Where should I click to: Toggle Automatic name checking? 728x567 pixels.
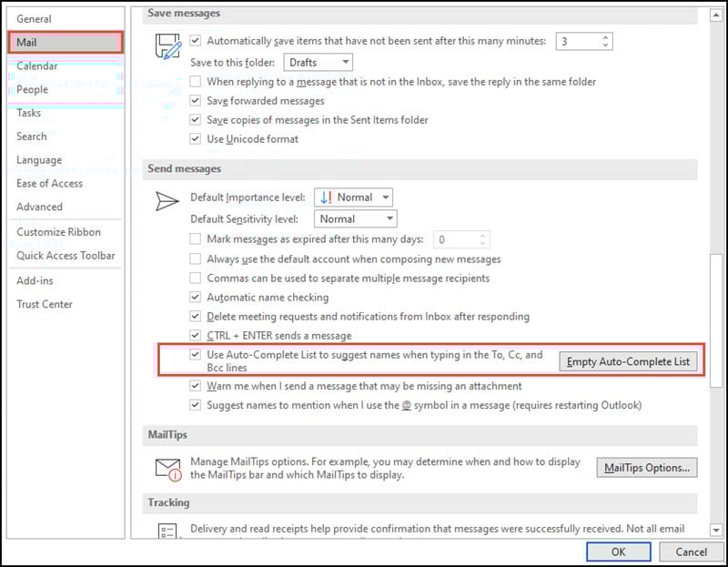click(x=196, y=297)
